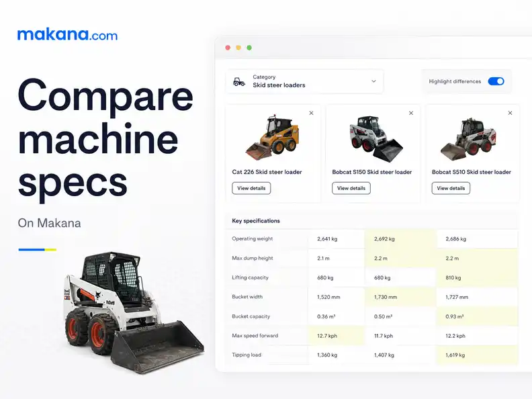The image size is (532, 399).
Task: Click the Bobcat S510 Skid steer loader title
Action: pos(472,172)
